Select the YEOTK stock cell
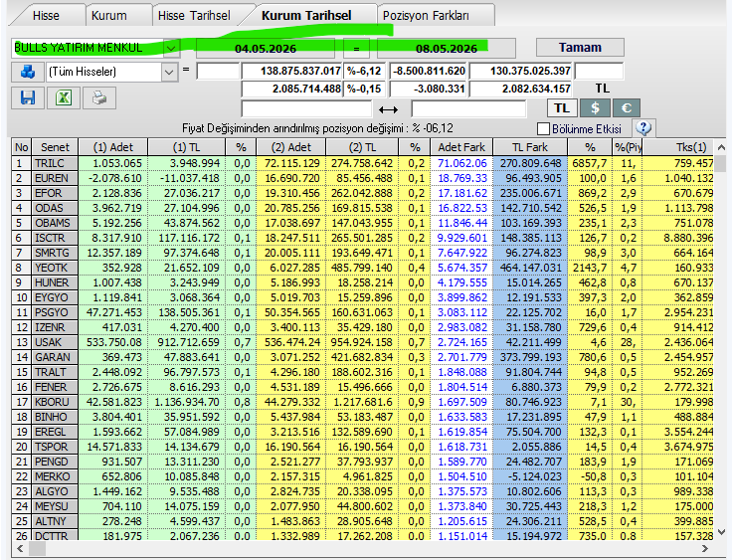Screen dimensions: 732x560 (55, 268)
